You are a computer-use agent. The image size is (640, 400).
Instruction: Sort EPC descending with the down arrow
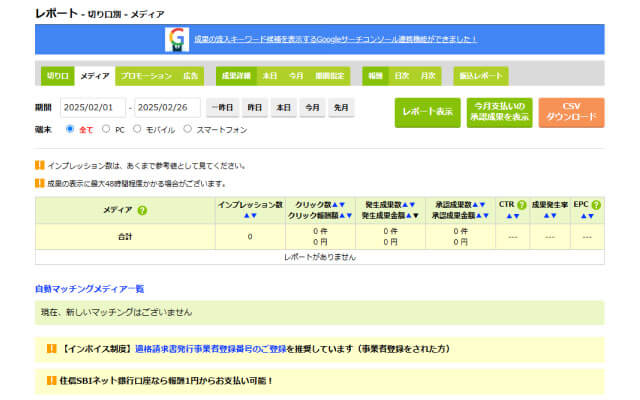pos(591,216)
